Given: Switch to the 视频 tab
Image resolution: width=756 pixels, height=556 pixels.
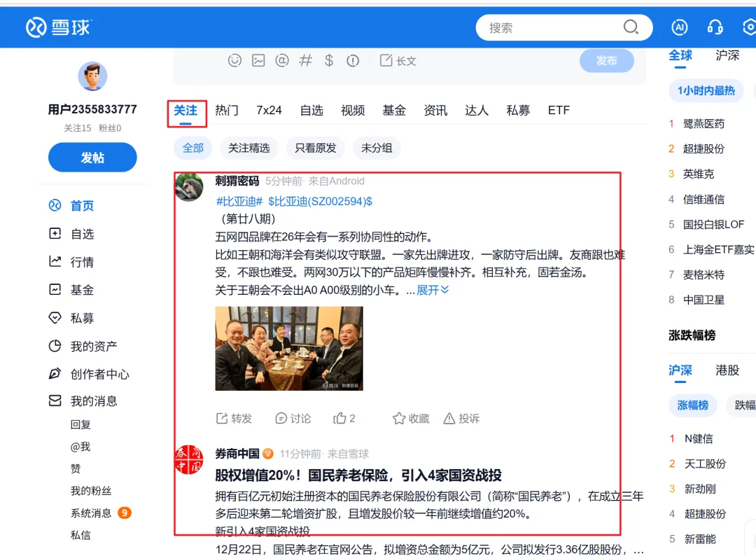Looking at the screenshot, I should click(353, 111).
